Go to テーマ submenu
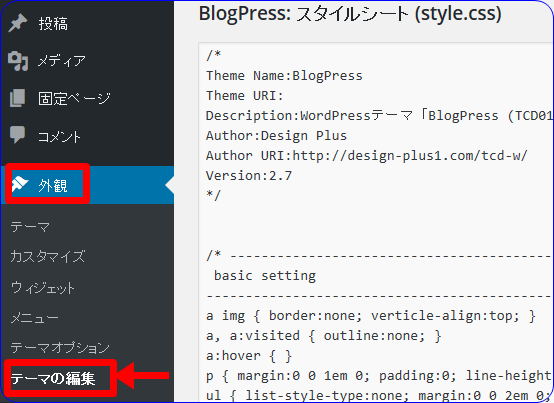This screenshot has width=554, height=403. pyautogui.click(x=30, y=226)
